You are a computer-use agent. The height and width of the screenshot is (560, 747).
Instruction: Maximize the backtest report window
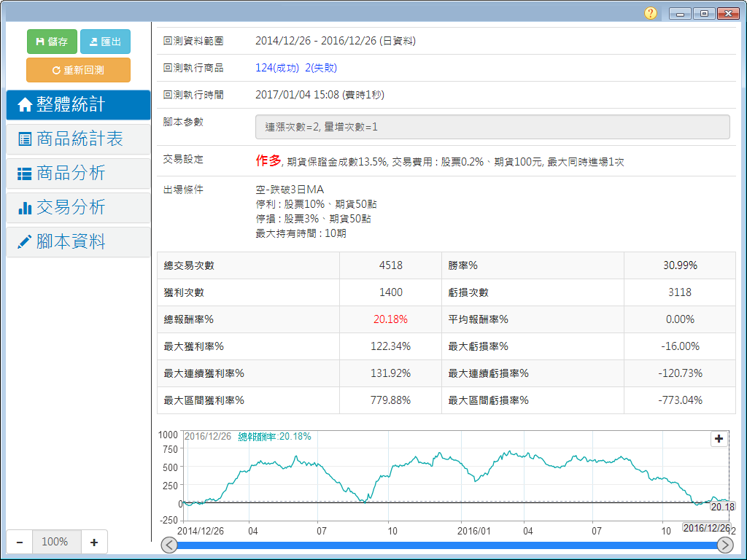click(x=704, y=13)
